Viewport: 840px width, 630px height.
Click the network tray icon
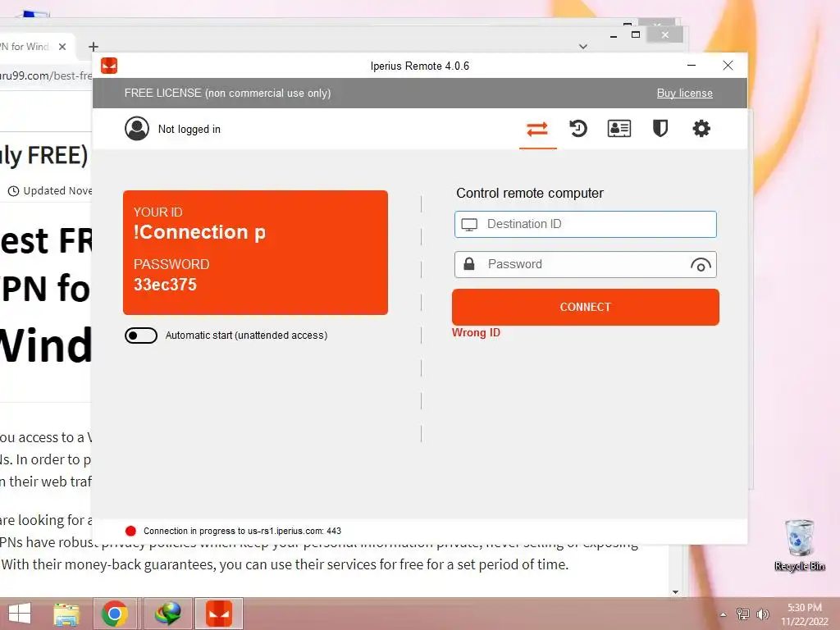743,614
